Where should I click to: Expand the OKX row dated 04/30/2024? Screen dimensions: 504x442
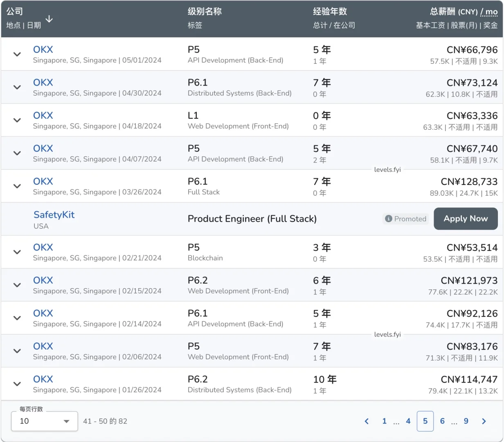point(17,87)
